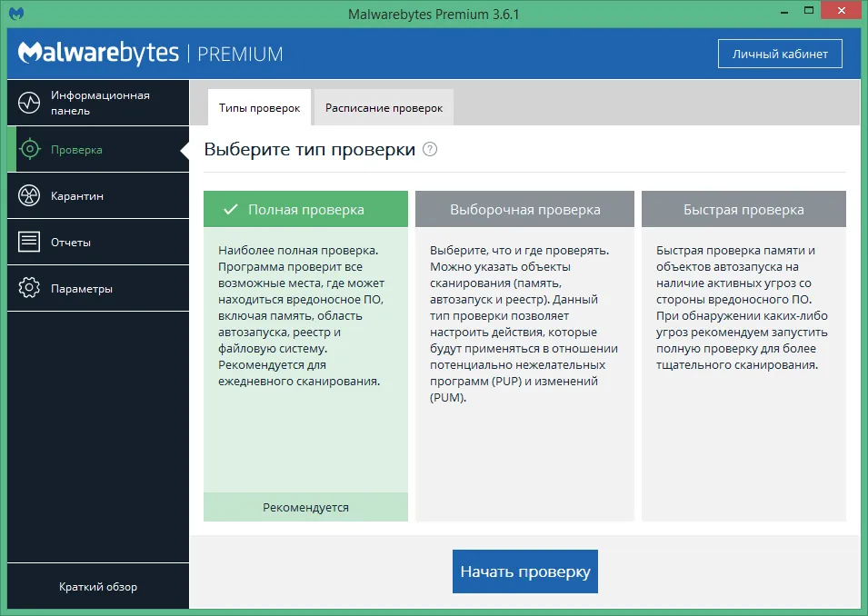Switch to the Расписание проверок tab

pos(384,107)
